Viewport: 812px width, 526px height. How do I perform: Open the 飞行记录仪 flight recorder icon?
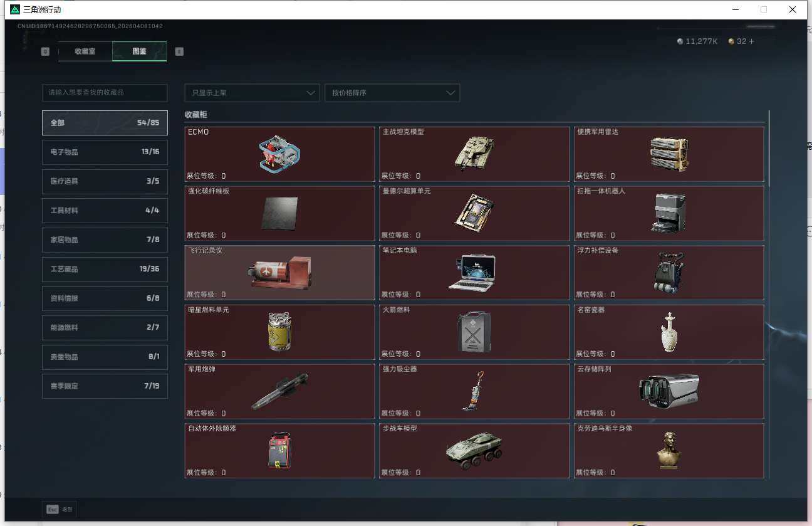click(x=279, y=273)
